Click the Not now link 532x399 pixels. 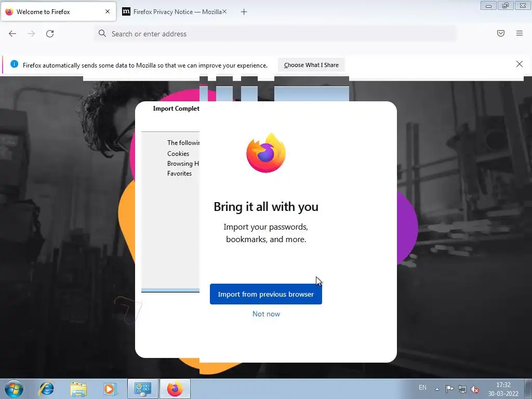click(266, 314)
